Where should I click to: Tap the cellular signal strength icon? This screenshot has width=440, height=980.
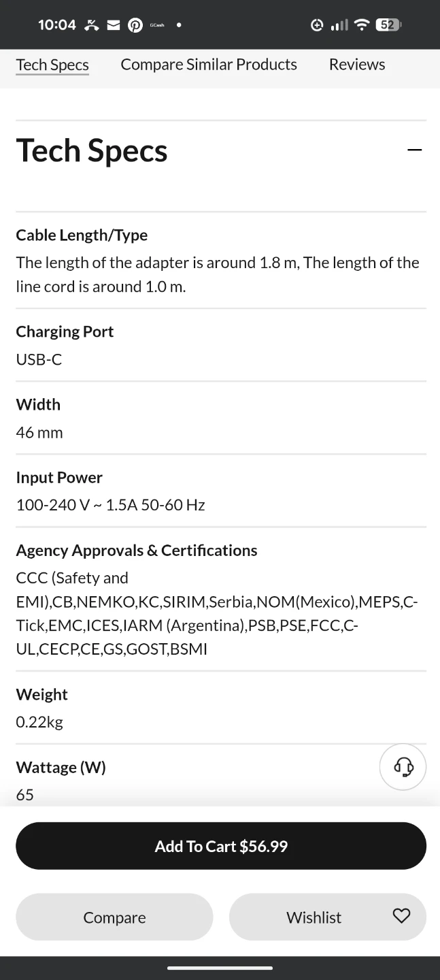(x=339, y=25)
